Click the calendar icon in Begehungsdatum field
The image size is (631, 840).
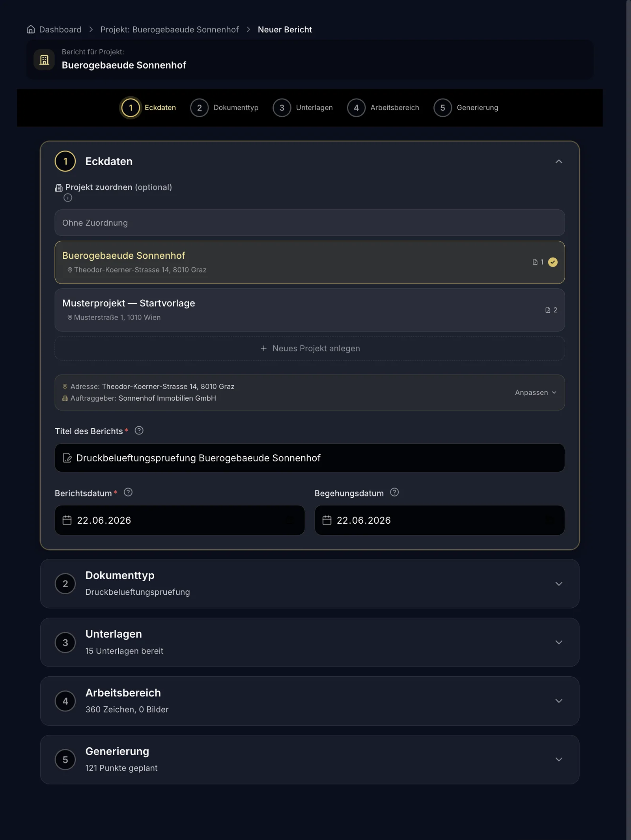point(327,520)
